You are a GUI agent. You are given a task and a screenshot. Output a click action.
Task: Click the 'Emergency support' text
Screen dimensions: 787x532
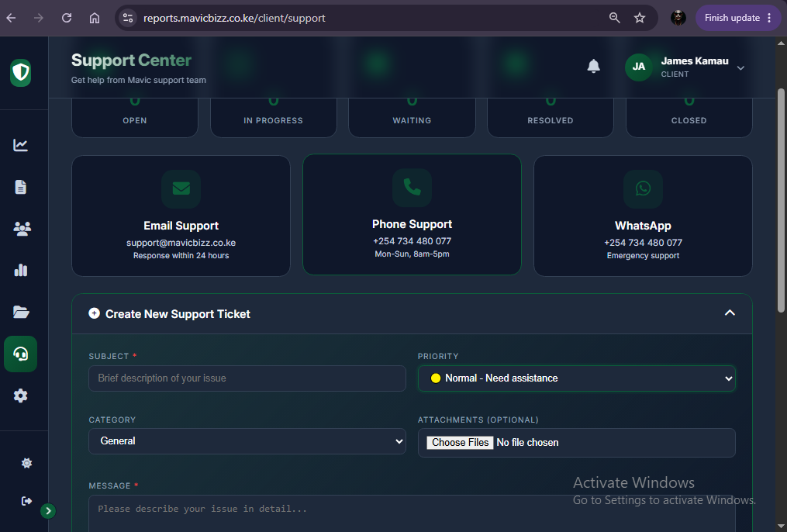643,255
